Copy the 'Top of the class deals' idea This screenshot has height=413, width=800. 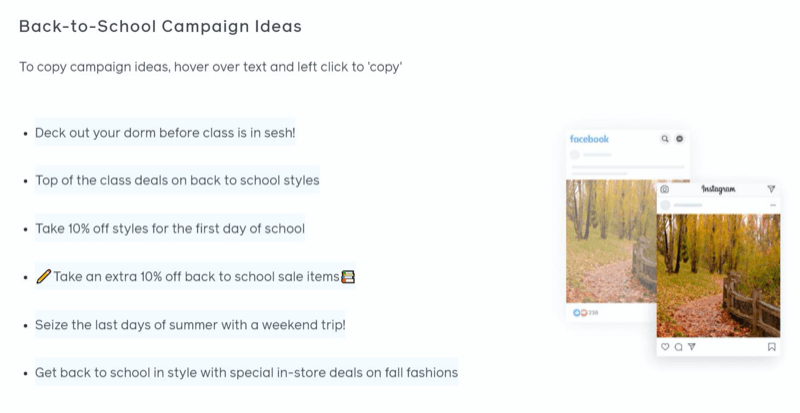pyautogui.click(x=177, y=180)
